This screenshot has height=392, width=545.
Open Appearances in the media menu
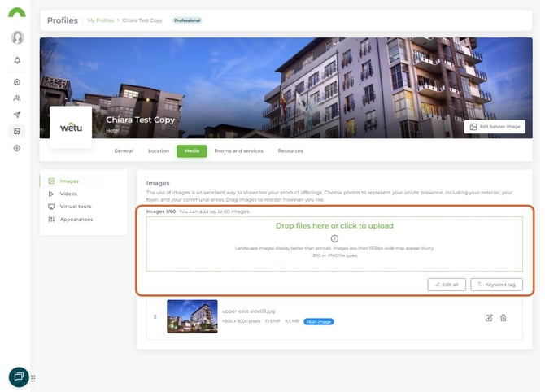(76, 220)
